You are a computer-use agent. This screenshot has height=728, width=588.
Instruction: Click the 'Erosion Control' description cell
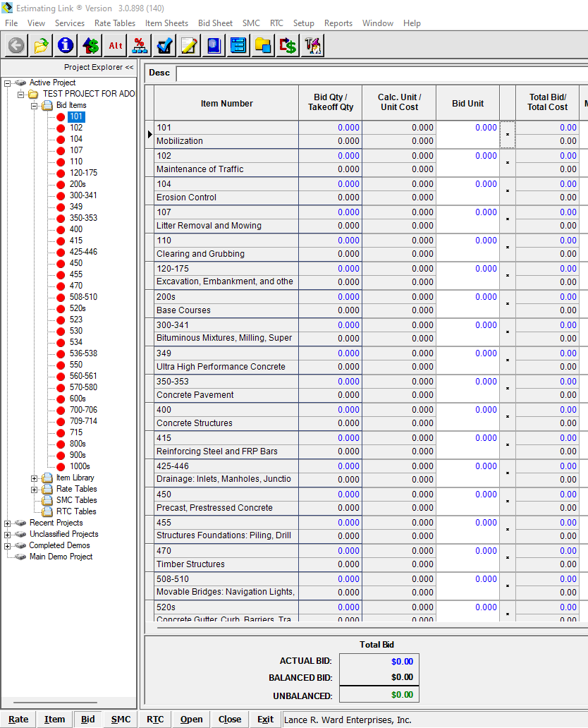click(226, 198)
